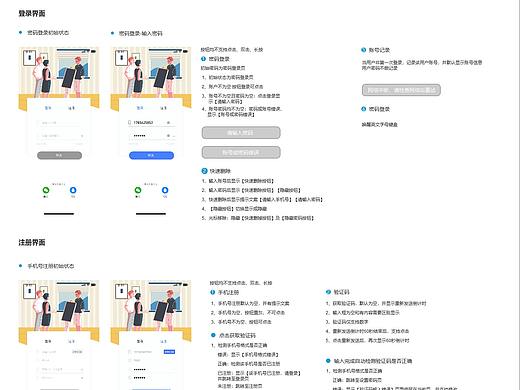
Task: Click phone icon before number 176942
Action: (130, 123)
